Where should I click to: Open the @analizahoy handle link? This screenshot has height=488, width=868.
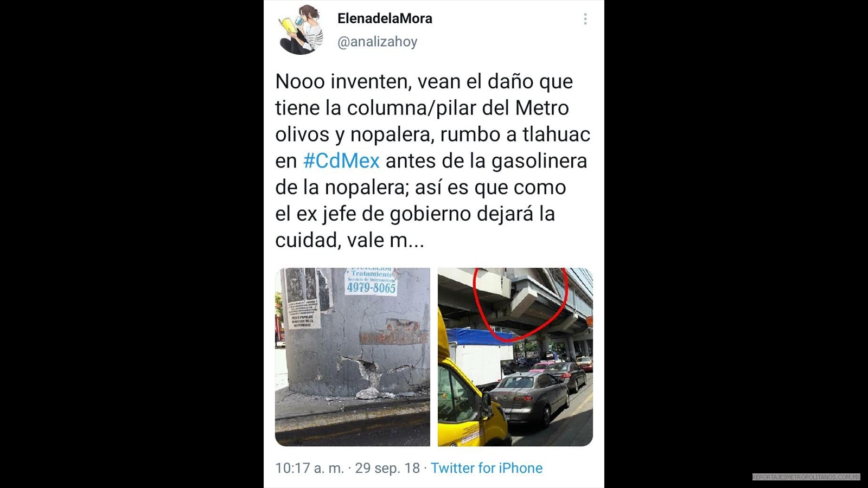point(377,42)
